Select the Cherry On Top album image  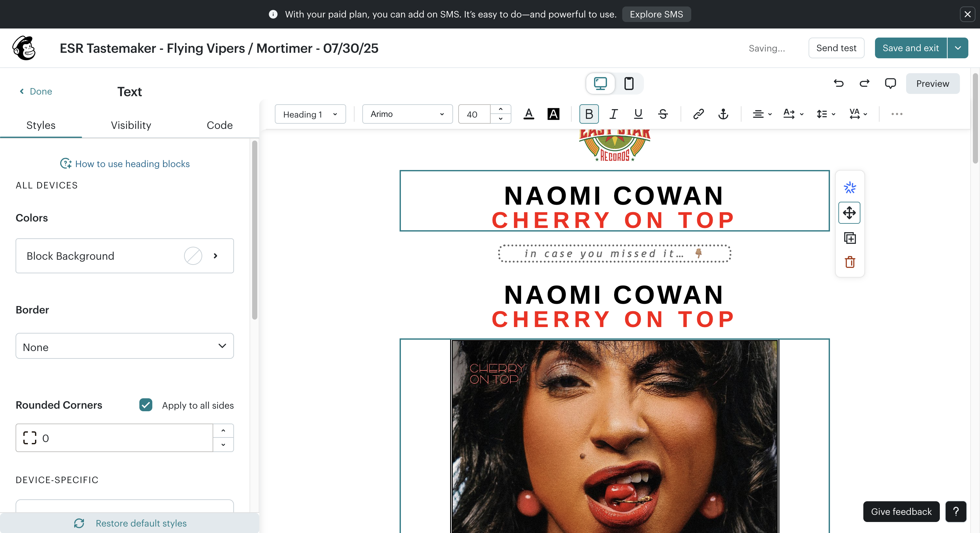click(614, 437)
